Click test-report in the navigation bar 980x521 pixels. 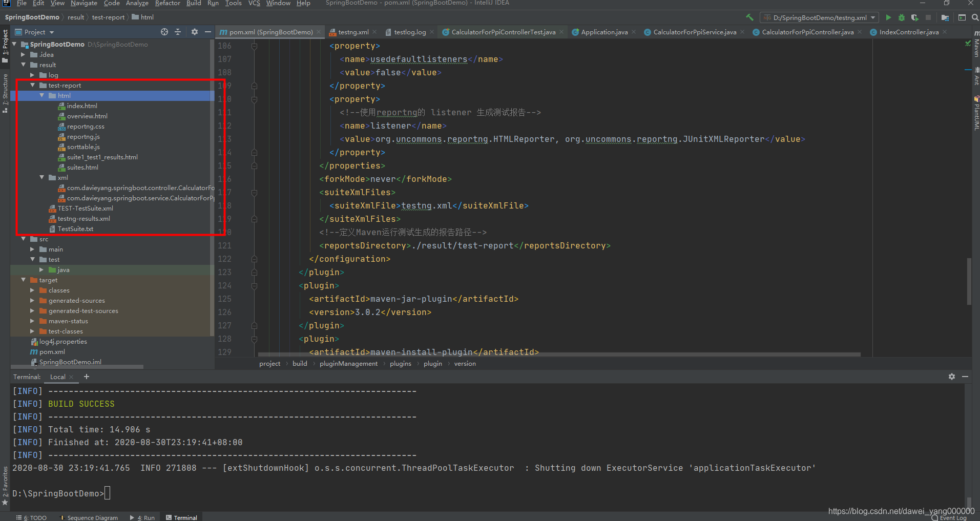[x=108, y=17]
